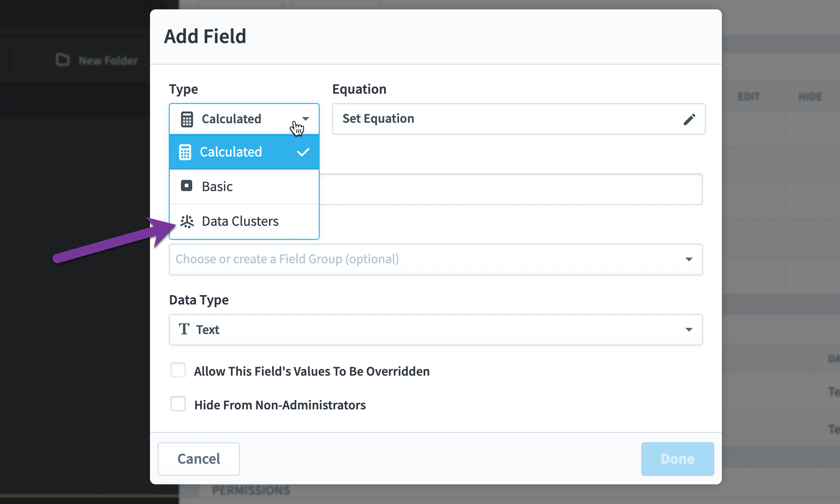Click the Basic field type square icon
The image size is (840, 504).
187,186
